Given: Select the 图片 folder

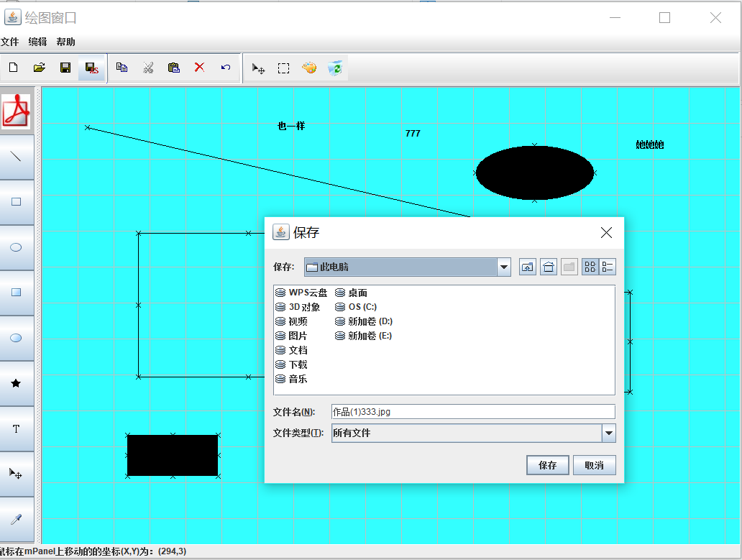Looking at the screenshot, I should pyautogui.click(x=291, y=336).
